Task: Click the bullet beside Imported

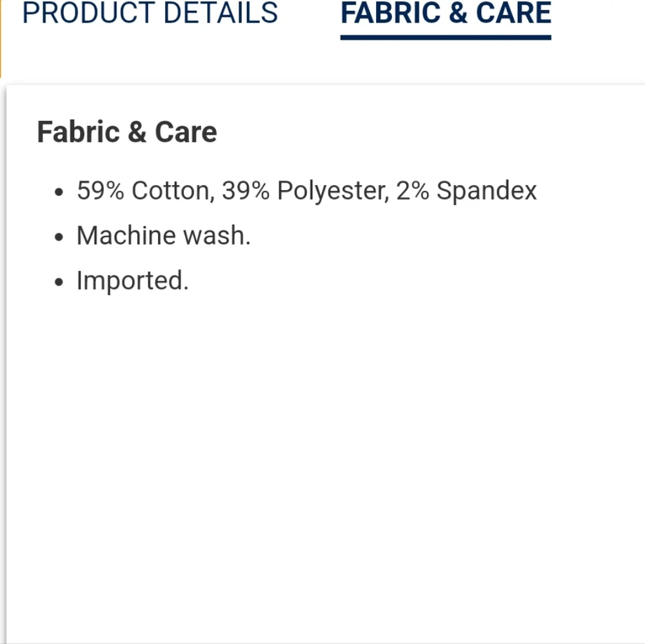Action: coord(60,282)
